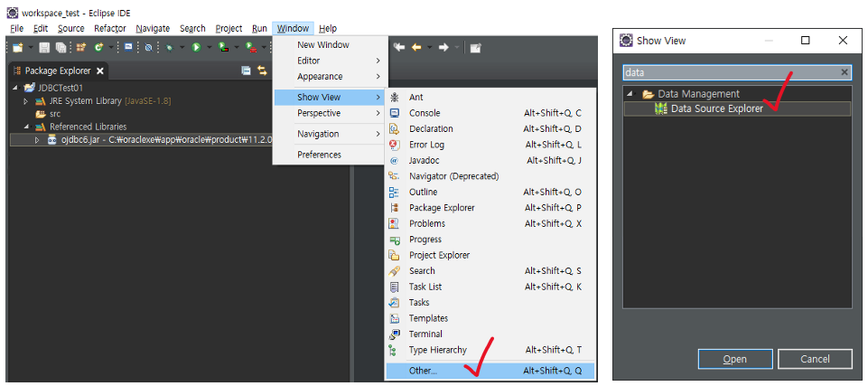Collapse the Referenced Libraries node
This screenshot has height=386, width=868.
click(x=25, y=127)
